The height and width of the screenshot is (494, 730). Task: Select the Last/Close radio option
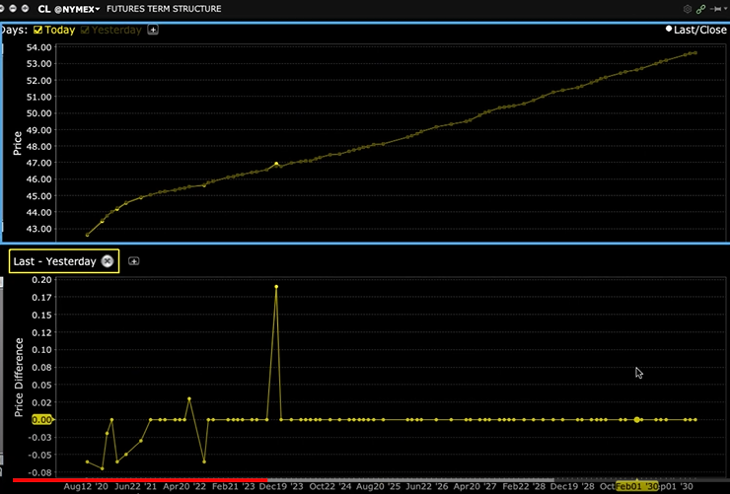tap(669, 30)
